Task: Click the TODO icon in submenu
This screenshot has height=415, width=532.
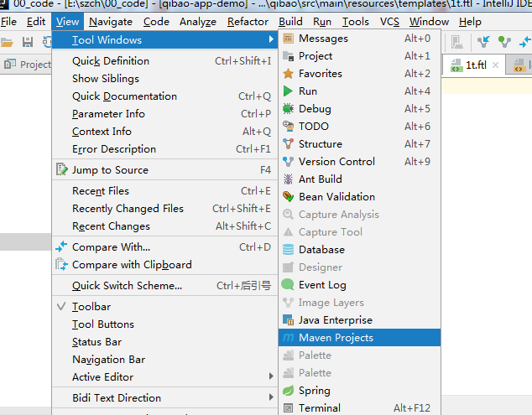Action: click(288, 126)
